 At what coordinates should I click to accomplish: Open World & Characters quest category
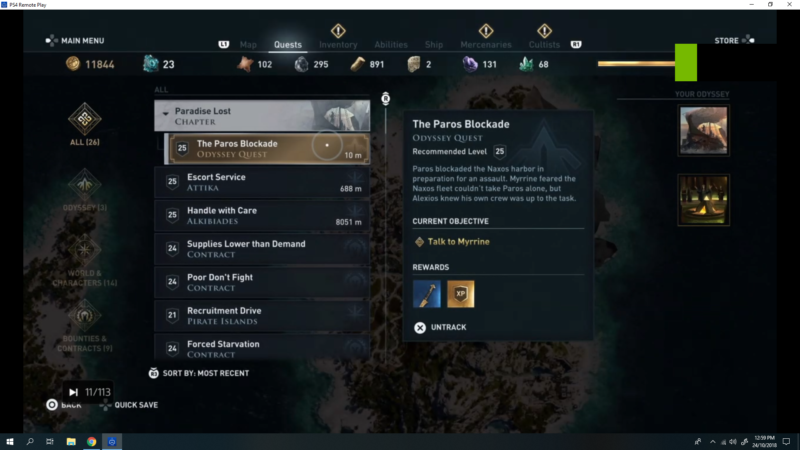(85, 250)
